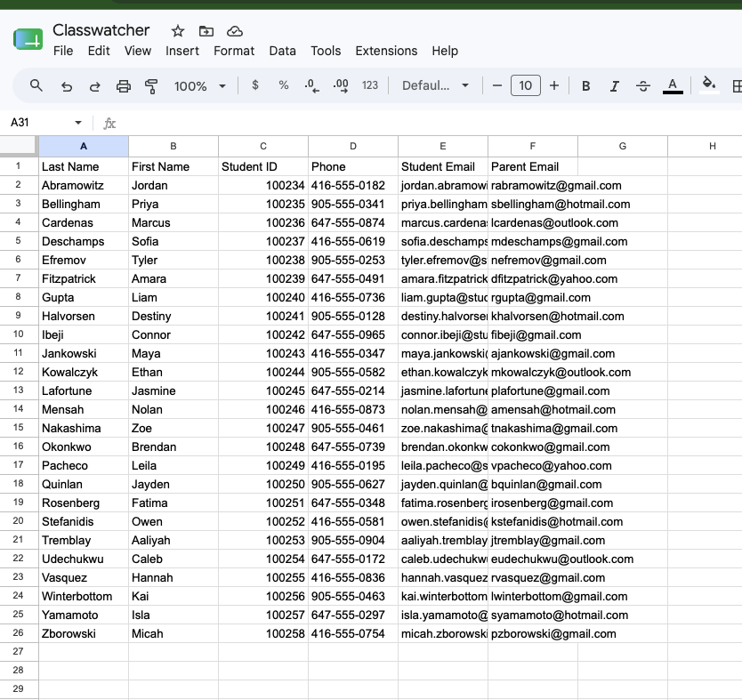Select column E header
This screenshot has width=742, height=700.
(x=443, y=146)
